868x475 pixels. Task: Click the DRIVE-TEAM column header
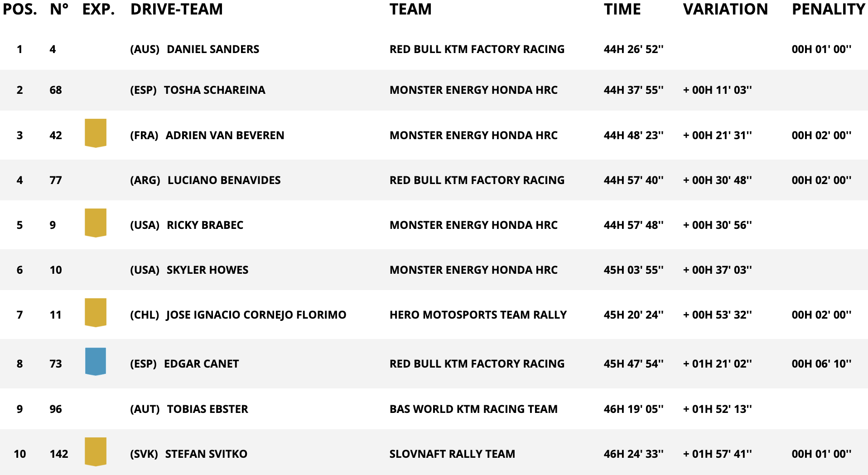pyautogui.click(x=177, y=9)
